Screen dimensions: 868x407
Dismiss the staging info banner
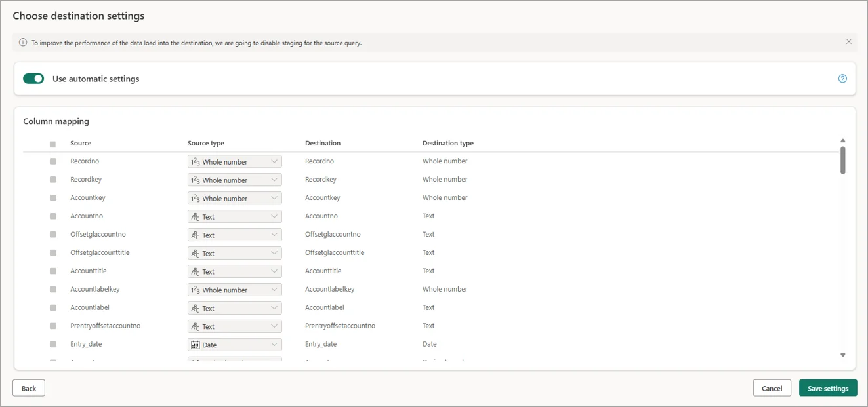tap(848, 42)
